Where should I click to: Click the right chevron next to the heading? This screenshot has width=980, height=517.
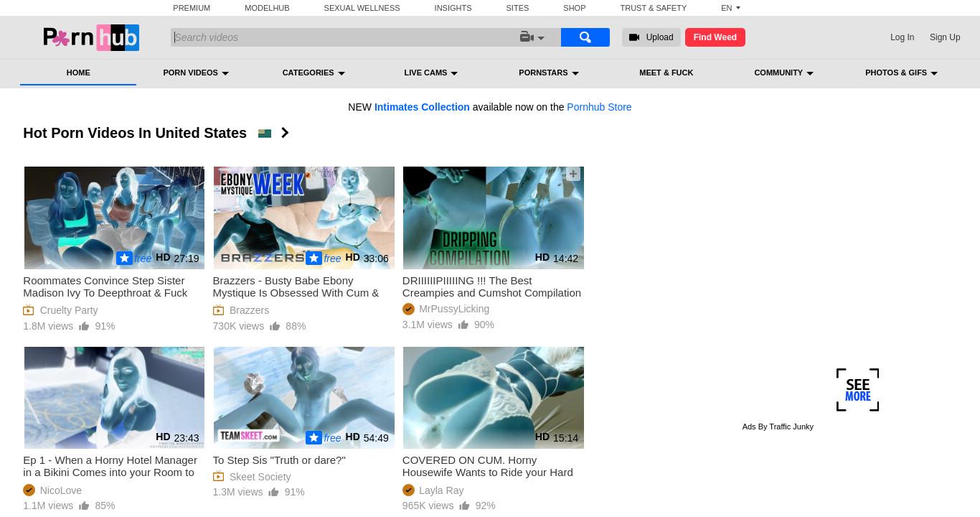click(x=285, y=133)
